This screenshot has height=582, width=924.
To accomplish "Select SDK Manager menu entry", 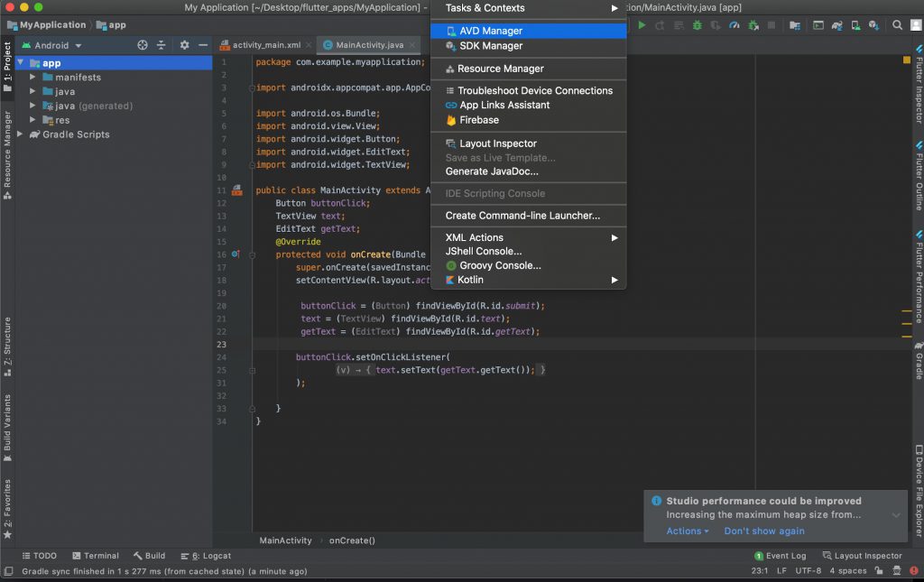I will click(x=529, y=46).
